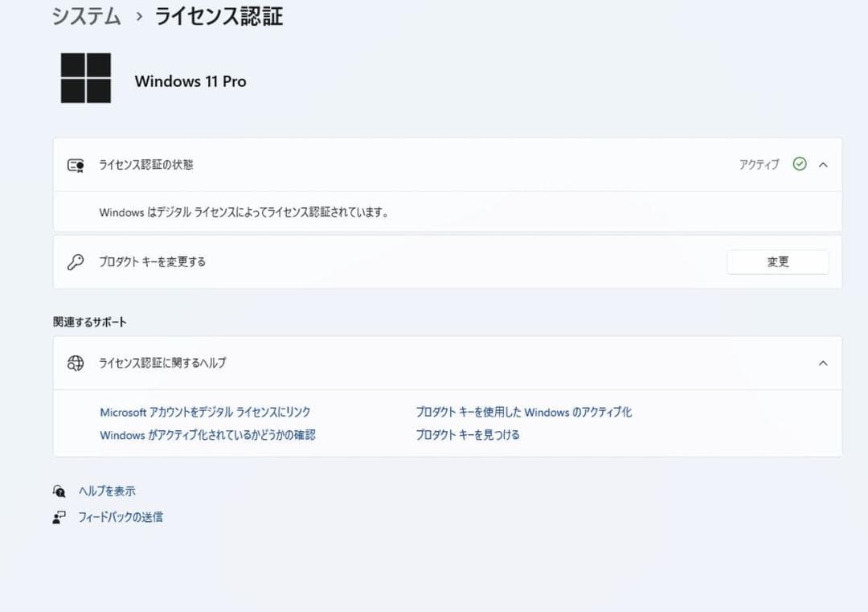The height and width of the screenshot is (612, 868).
Task: Click the key icon beside プロダクト キーを変更する
Action: [75, 261]
